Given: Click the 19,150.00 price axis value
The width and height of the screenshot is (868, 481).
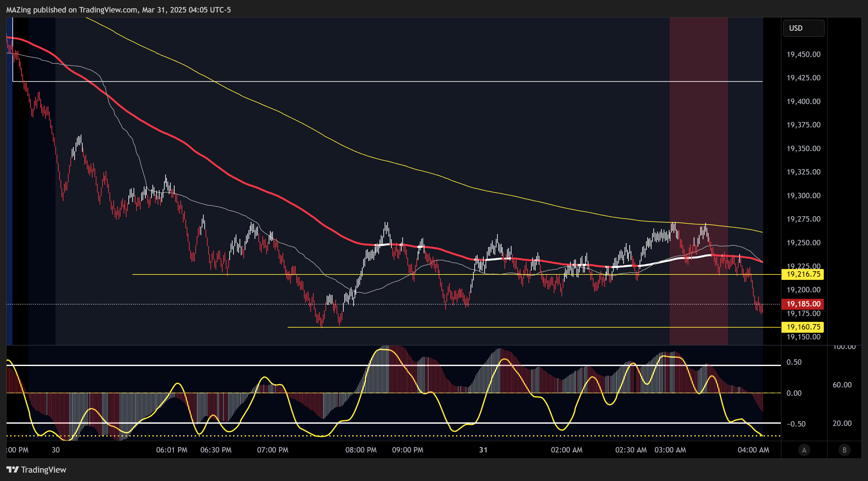Looking at the screenshot, I should click(803, 337).
